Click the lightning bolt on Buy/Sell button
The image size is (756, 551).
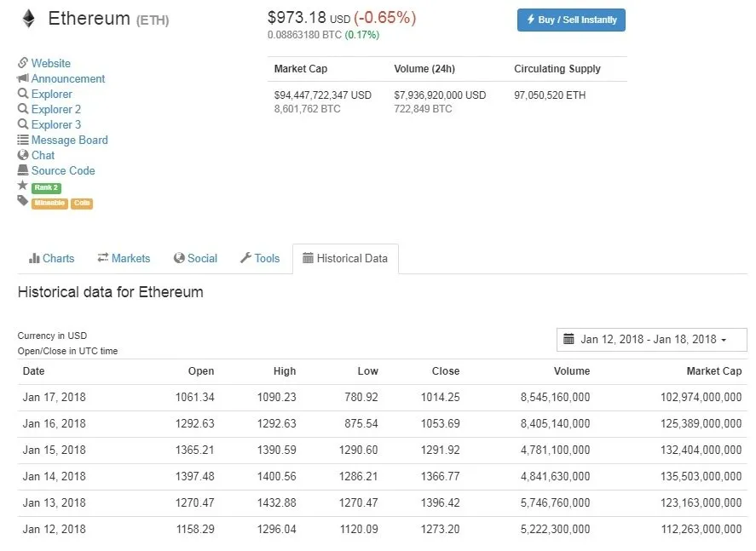[x=530, y=20]
